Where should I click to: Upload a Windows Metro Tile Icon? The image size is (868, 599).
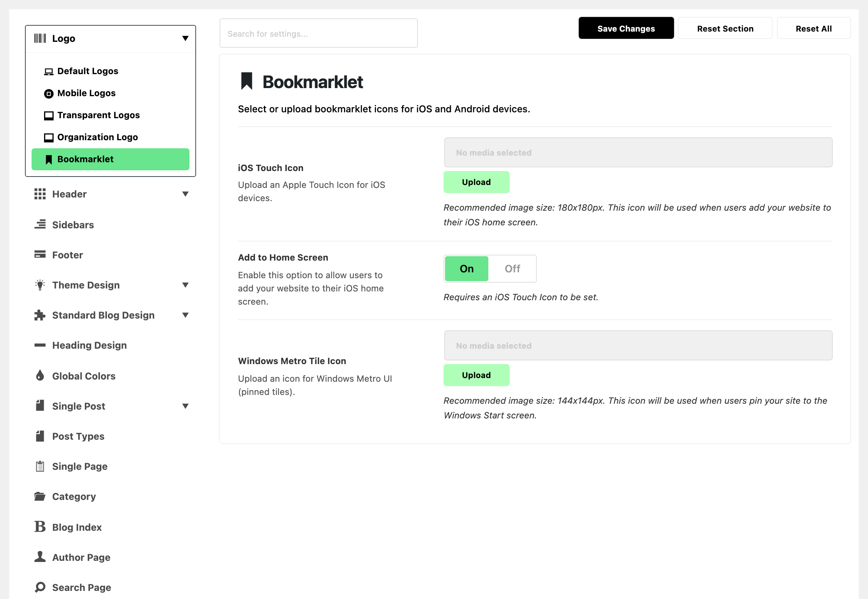click(x=477, y=375)
